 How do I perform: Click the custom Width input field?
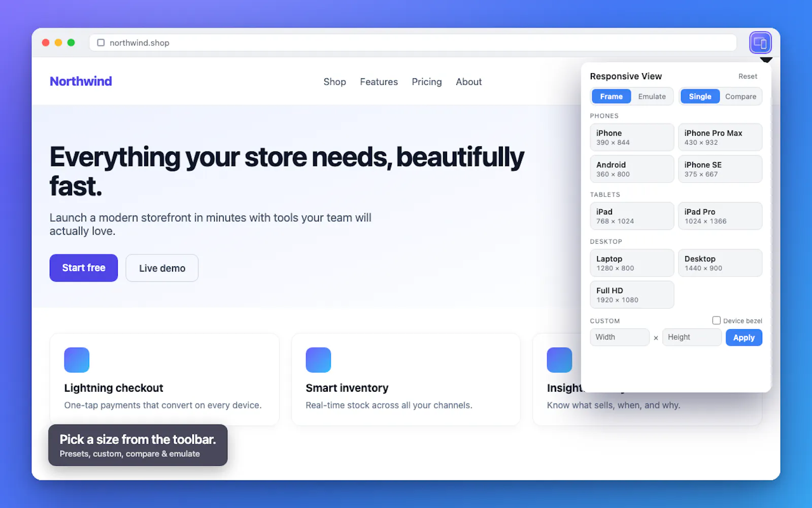[x=620, y=337]
